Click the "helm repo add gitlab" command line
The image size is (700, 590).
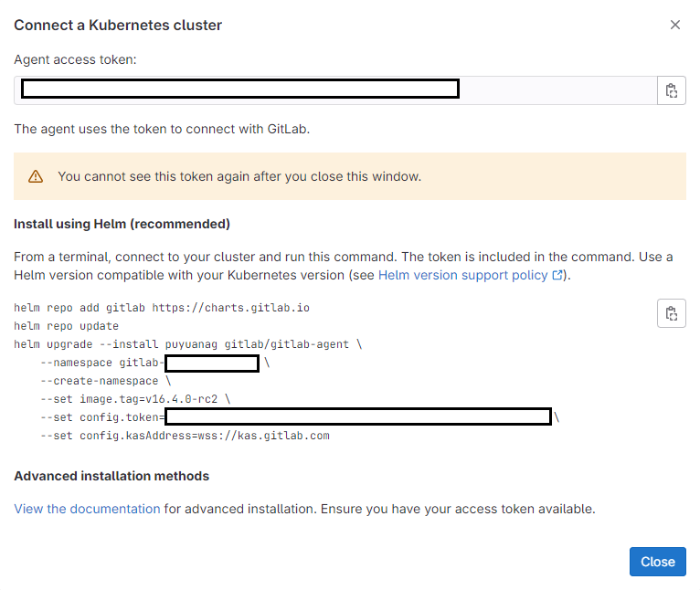pyautogui.click(x=162, y=308)
